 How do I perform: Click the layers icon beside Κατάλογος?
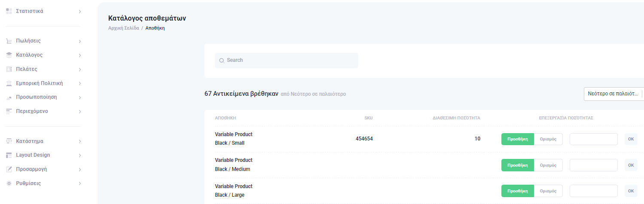[9, 55]
